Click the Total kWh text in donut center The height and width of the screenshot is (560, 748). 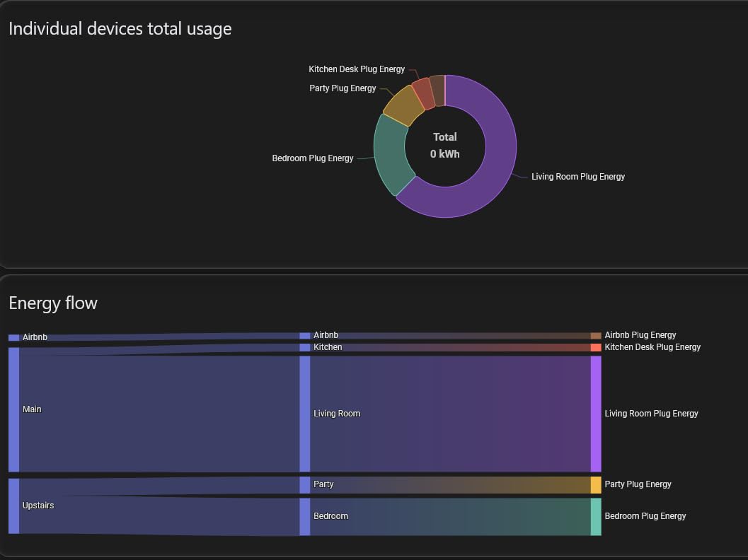click(x=444, y=146)
